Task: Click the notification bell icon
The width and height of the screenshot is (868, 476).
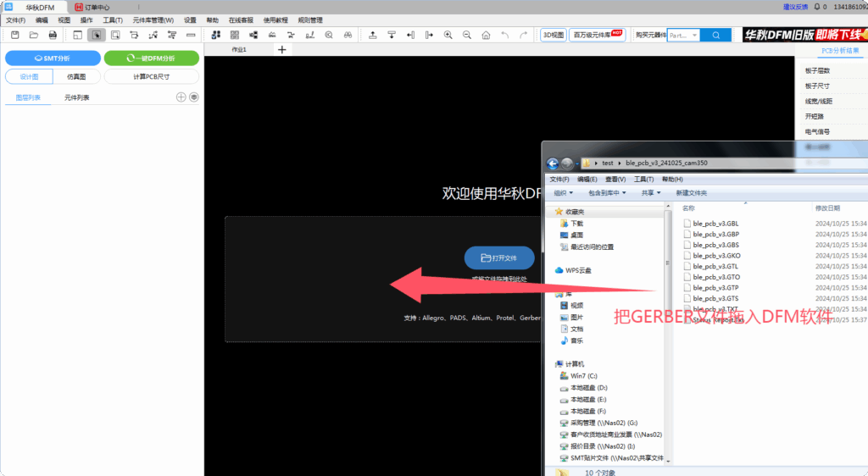Action: tap(815, 7)
